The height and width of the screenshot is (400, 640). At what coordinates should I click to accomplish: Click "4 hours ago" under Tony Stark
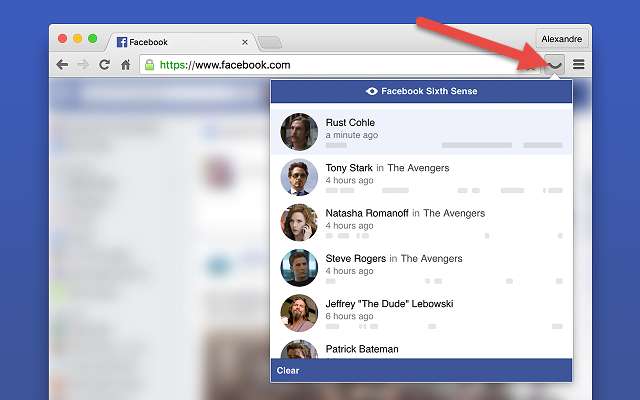pyautogui.click(x=349, y=180)
